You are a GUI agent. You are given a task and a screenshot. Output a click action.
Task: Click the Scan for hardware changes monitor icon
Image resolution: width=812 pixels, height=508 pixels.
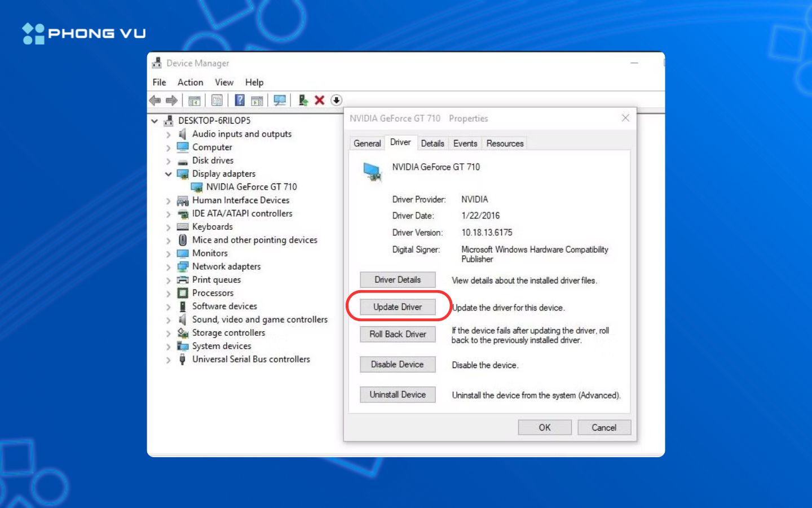[x=279, y=100]
